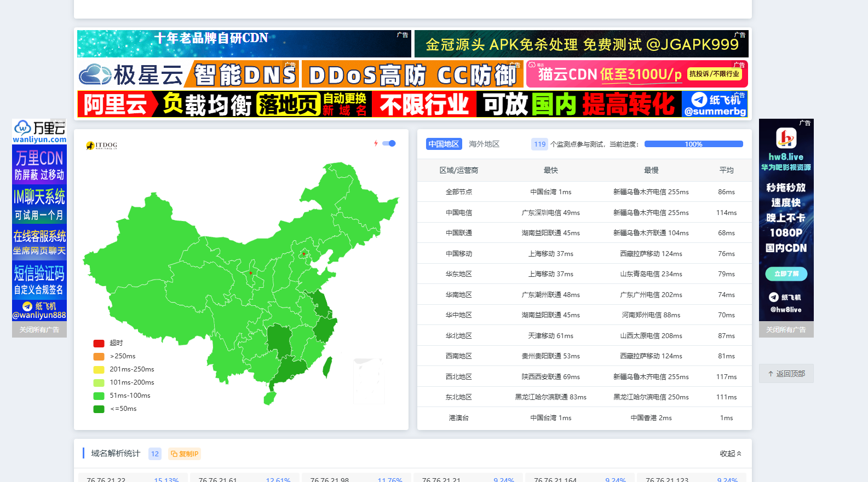
Task: Select the 东北地区 row label
Action: coord(459,397)
